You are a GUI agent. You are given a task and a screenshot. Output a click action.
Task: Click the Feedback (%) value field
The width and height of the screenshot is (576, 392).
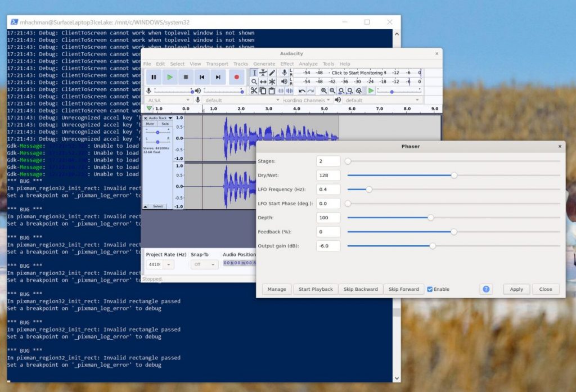[x=328, y=232]
